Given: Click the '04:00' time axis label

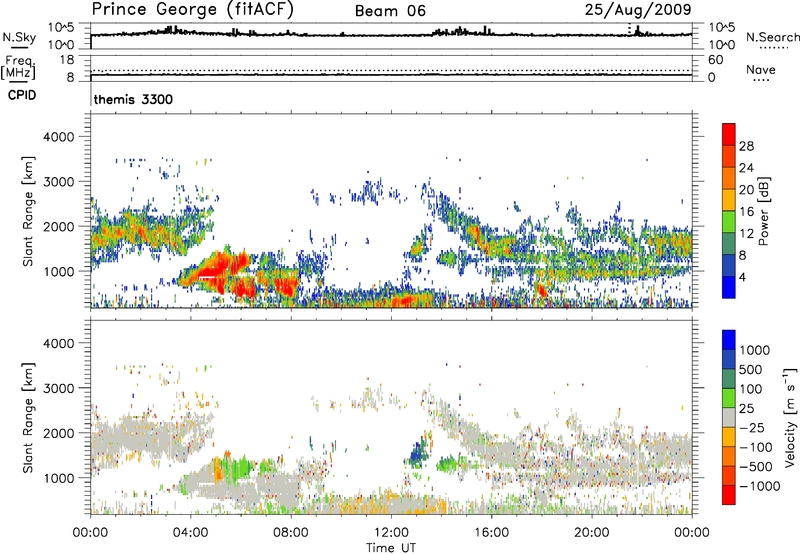Looking at the screenshot, I should [x=190, y=533].
